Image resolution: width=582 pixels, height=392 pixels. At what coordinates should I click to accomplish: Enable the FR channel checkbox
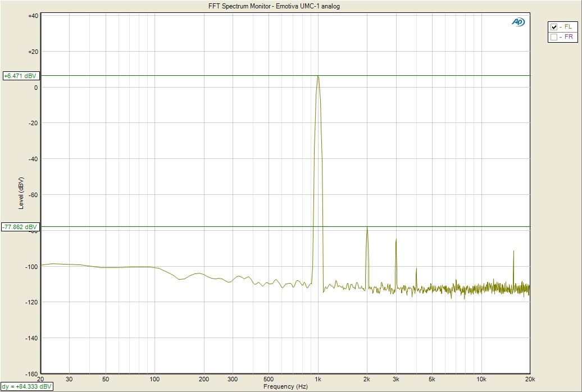point(554,37)
